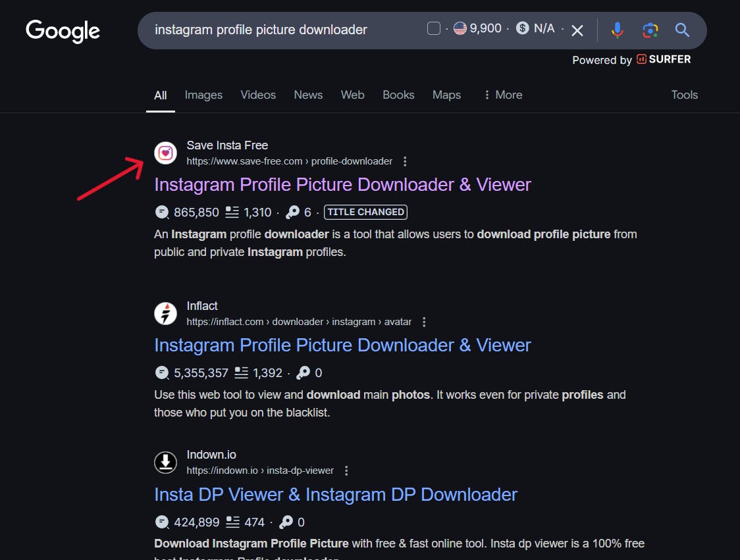Switch to the News tab
740x560 pixels.
308,95
